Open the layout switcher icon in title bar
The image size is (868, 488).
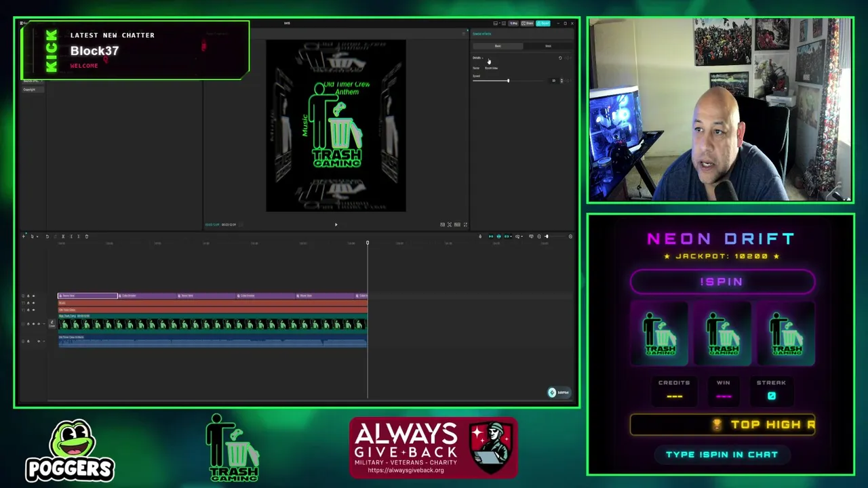tap(496, 23)
